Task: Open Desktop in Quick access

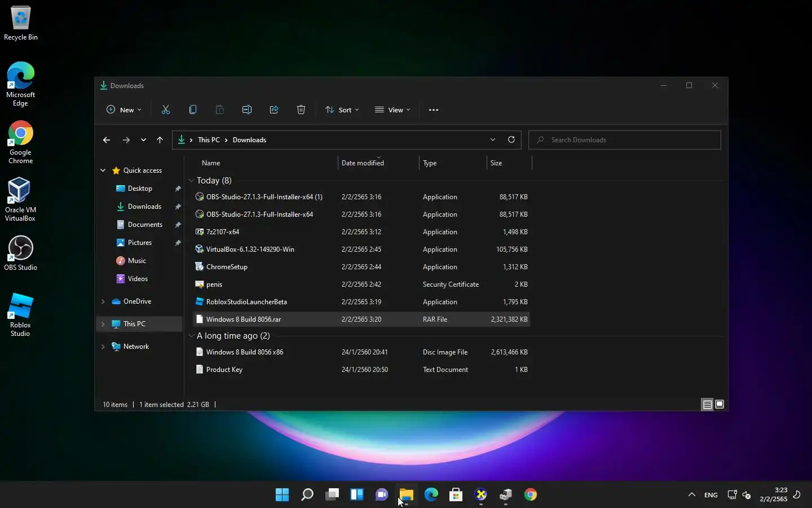Action: [x=140, y=189]
